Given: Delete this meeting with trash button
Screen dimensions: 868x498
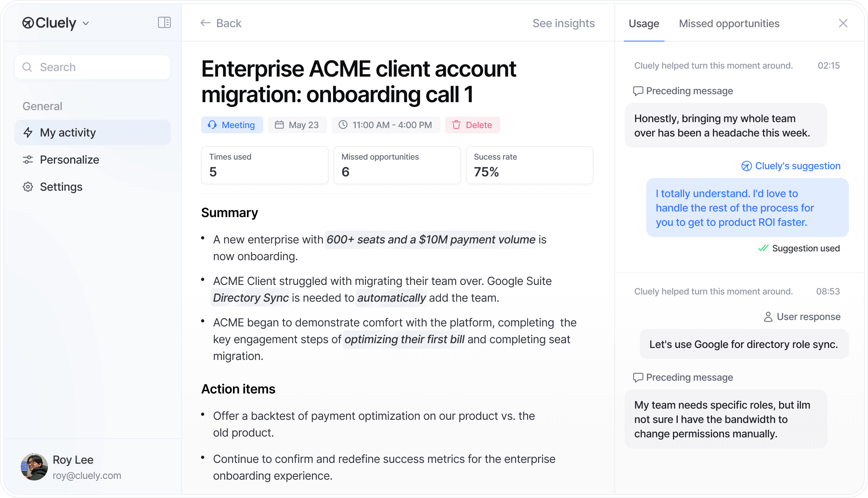Looking at the screenshot, I should pos(472,125).
